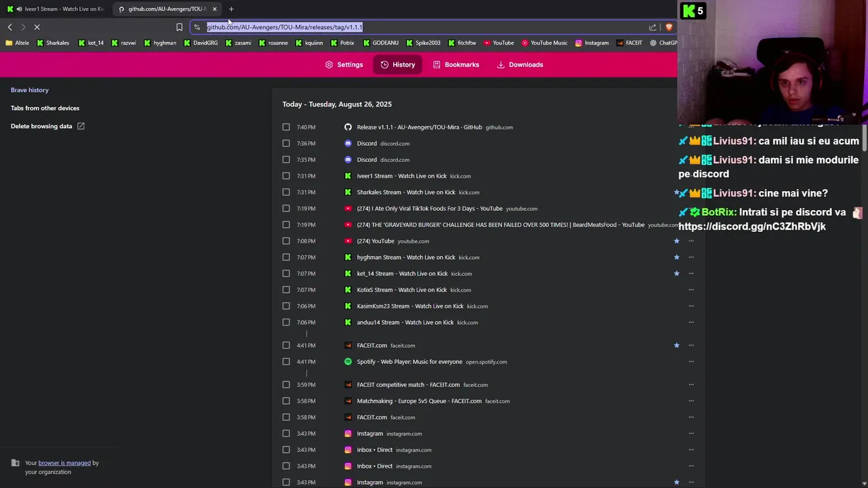Switch to the Bookmarks tab

tap(456, 64)
